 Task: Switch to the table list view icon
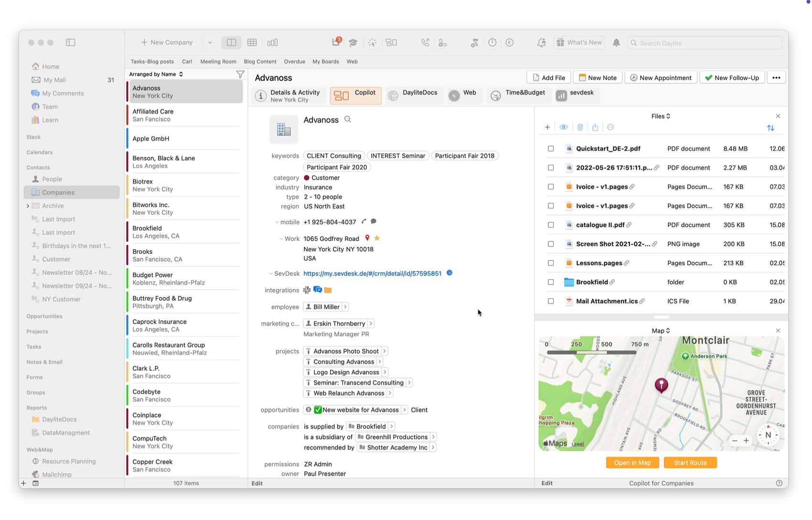tap(252, 43)
